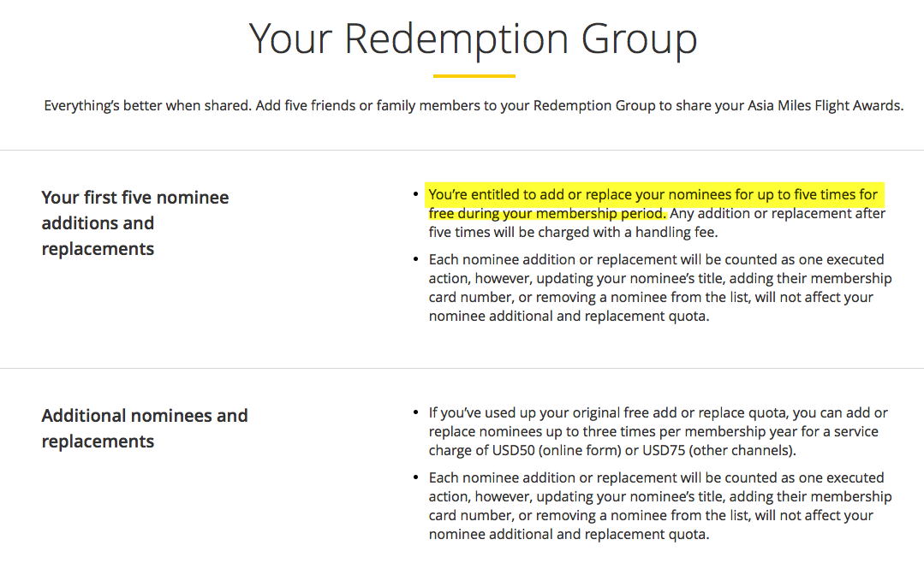Select "Your first five nominee additions" heading

pyautogui.click(x=135, y=223)
